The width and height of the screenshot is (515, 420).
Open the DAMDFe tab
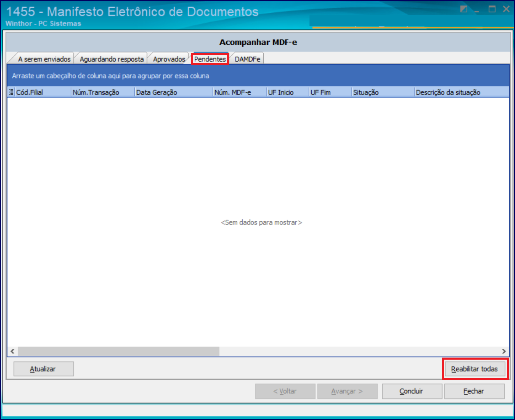247,59
